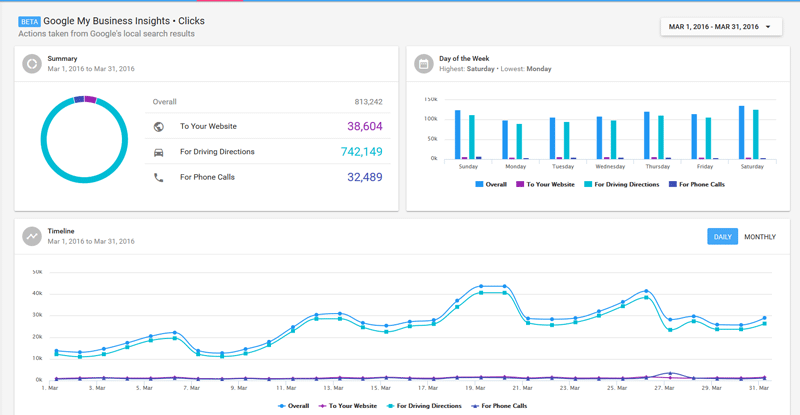Image resolution: width=800 pixels, height=415 pixels.
Task: Click the date range dropdown arrow
Action: [x=768, y=27]
